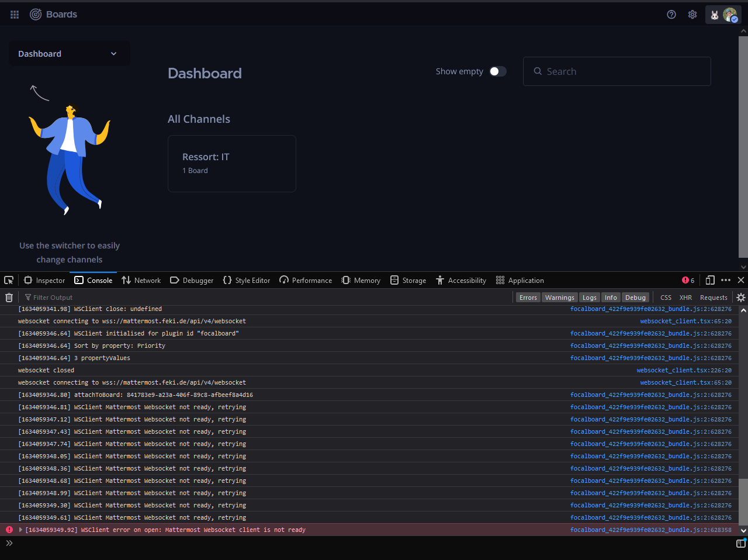Click the red error icon on last log row
This screenshot has height=560, width=748.
[x=9, y=530]
